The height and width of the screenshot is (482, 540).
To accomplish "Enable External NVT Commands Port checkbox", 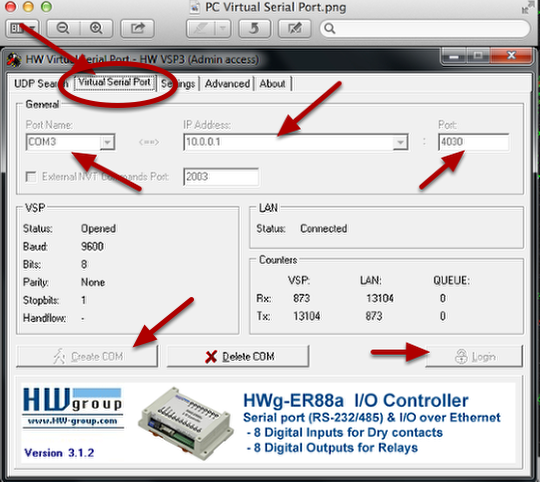I will (31, 177).
